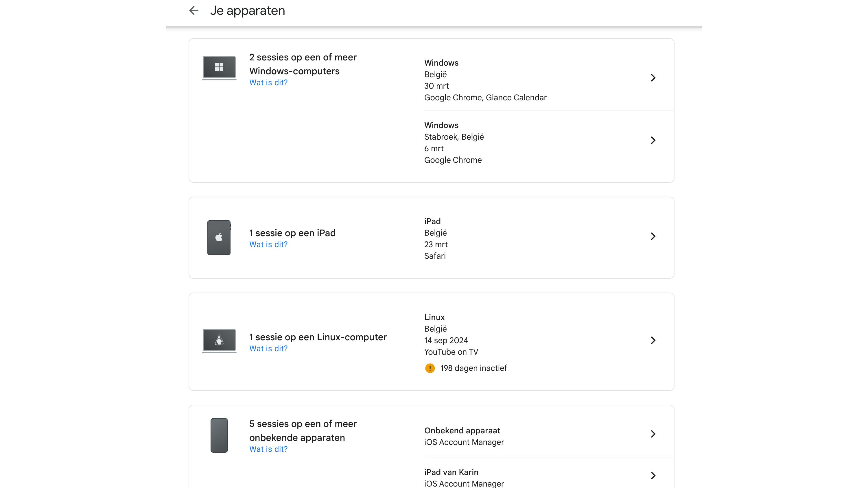Screen dimensions: 868x488
Task: Select the iPad van Karin entry
Action: (451, 472)
